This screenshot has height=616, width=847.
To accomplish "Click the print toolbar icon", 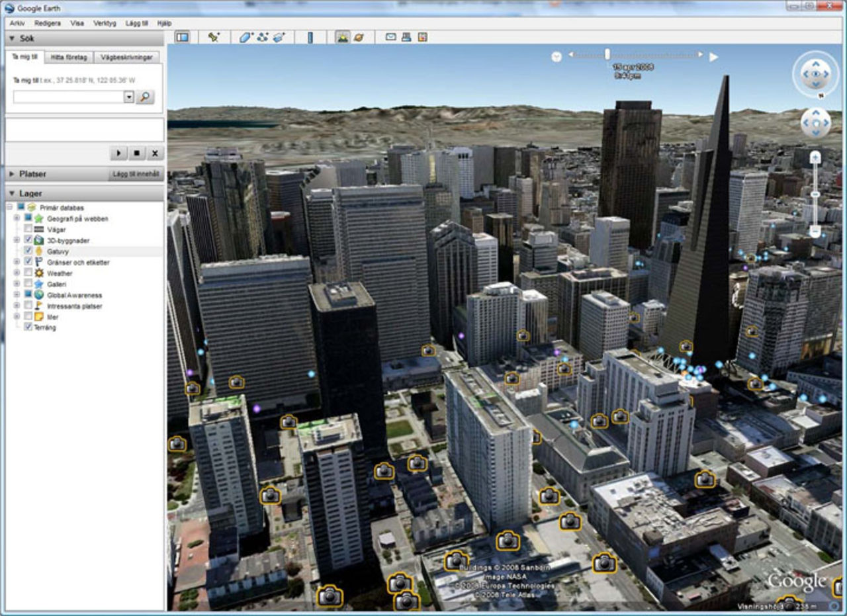I will point(406,37).
